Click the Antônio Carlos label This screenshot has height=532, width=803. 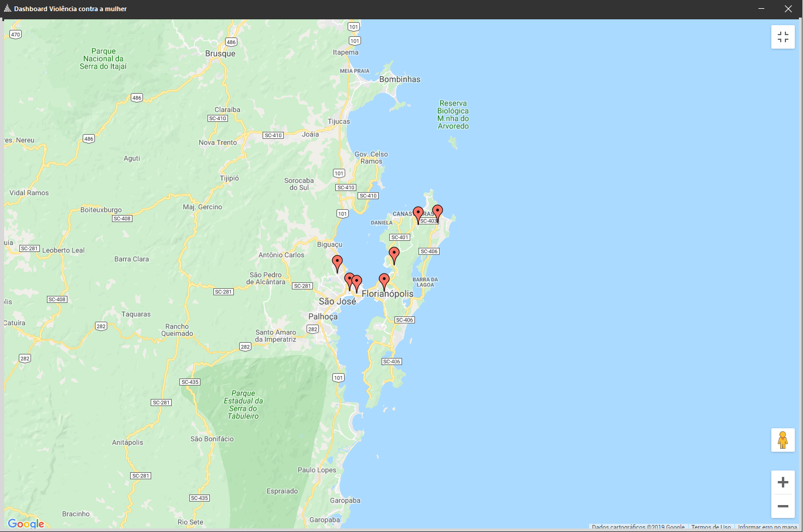pos(281,255)
